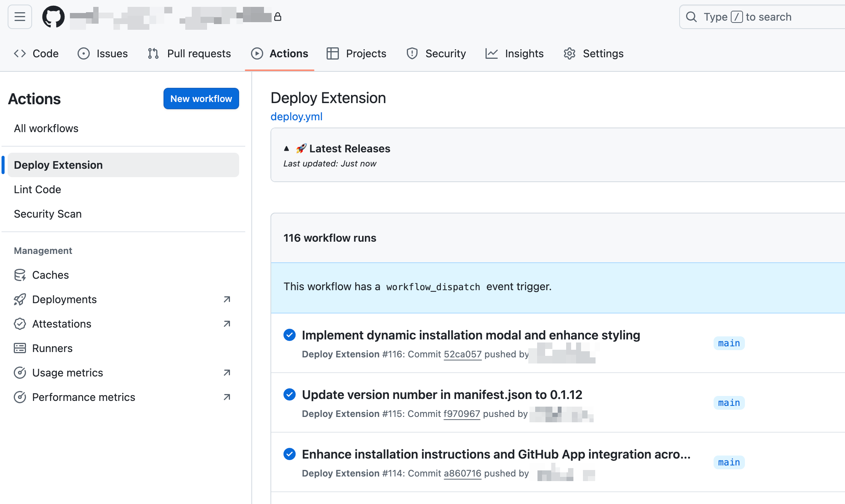The image size is (845, 504).
Task: Click the Runners server icon
Action: (20, 348)
